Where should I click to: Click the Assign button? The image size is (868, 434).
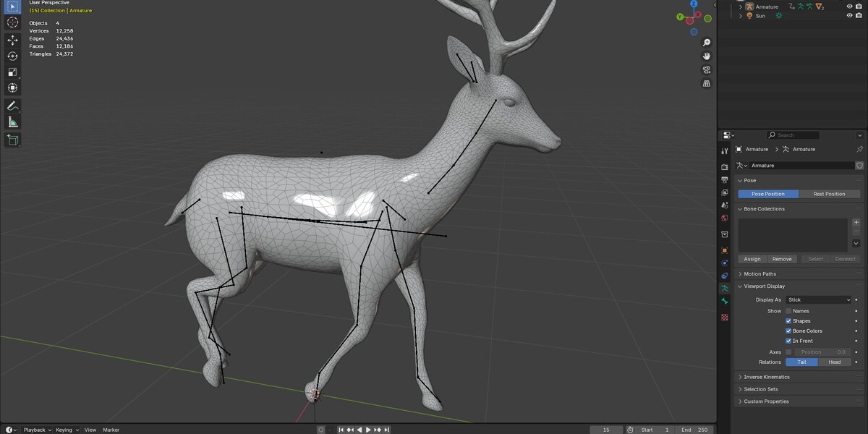click(752, 259)
